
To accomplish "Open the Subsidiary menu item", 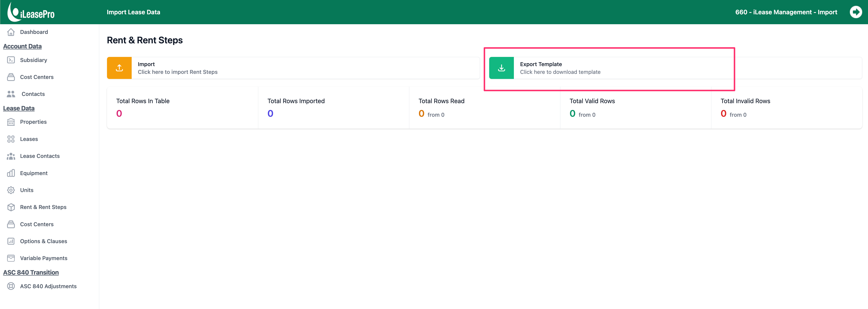I will [x=34, y=60].
